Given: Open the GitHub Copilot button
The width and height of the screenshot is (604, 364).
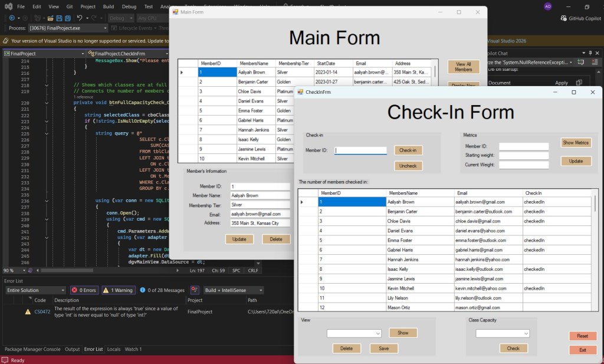Looking at the screenshot, I should pyautogui.click(x=581, y=18).
